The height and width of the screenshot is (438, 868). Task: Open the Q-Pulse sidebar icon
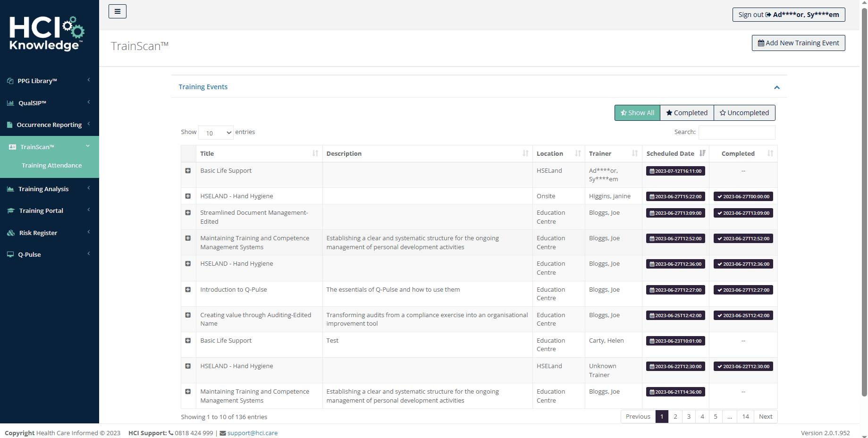click(x=10, y=254)
